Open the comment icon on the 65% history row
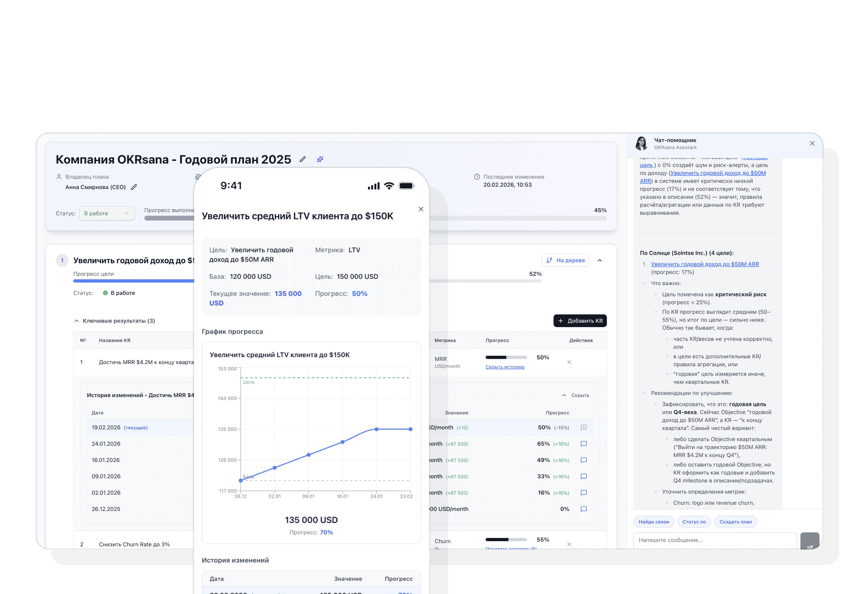Viewport: 868px width, 594px height. pyautogui.click(x=584, y=444)
